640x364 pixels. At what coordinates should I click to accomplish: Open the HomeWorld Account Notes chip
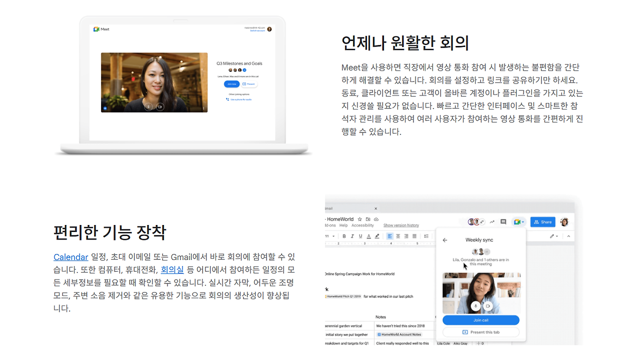click(399, 334)
